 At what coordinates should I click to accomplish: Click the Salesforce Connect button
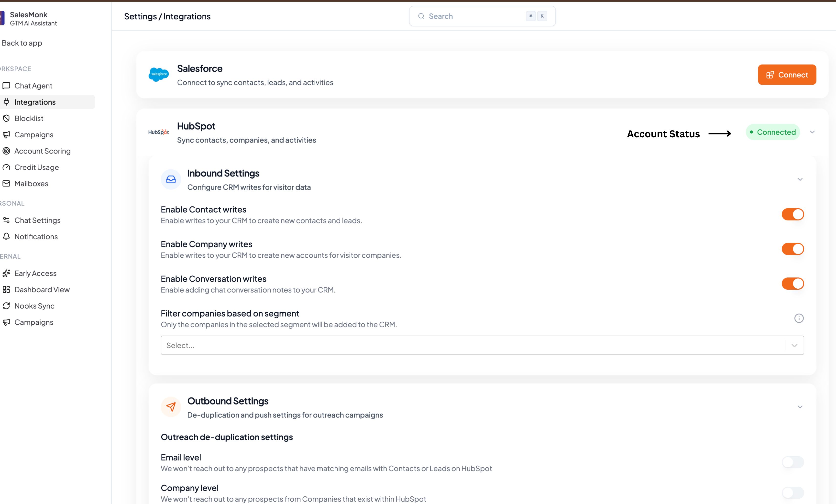787,75
